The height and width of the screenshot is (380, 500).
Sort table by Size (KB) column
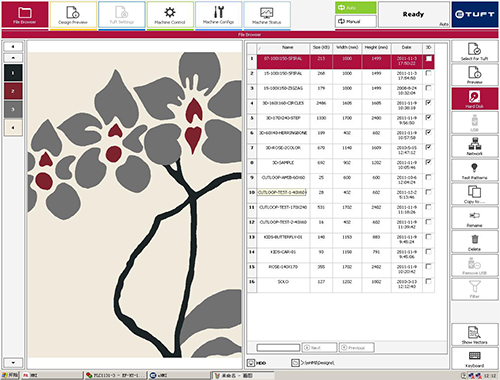tap(321, 48)
